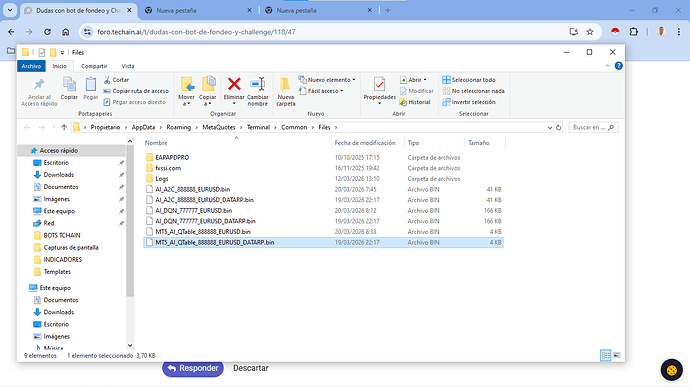
Task: Open Explorer help question mark icon
Action: click(619, 66)
